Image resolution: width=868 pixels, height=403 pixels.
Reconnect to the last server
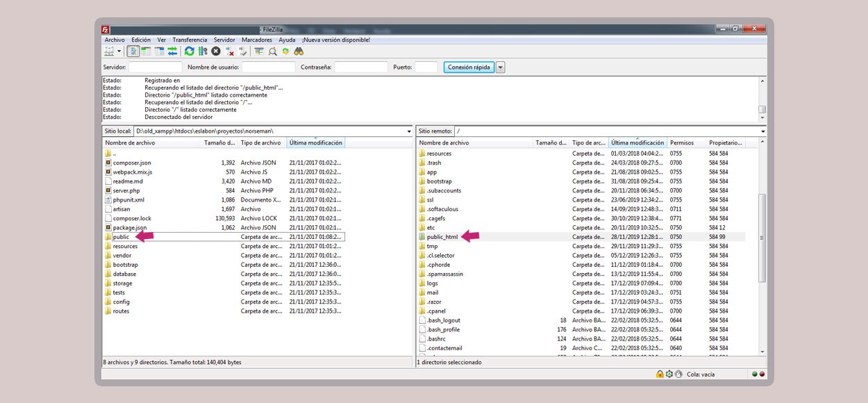tap(242, 51)
